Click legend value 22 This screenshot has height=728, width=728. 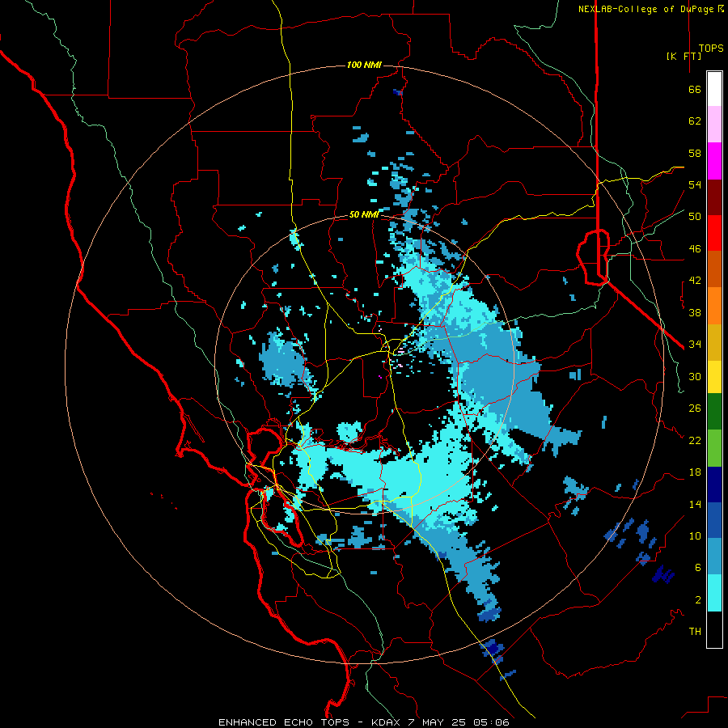tap(695, 441)
